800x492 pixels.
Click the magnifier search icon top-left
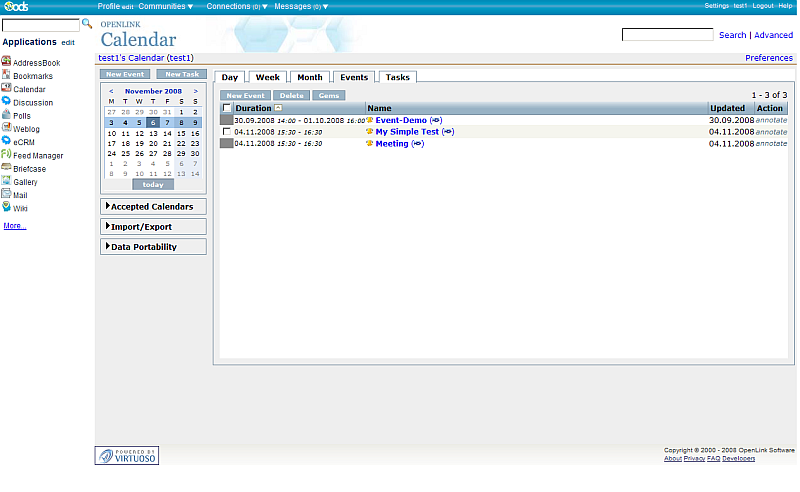click(x=87, y=23)
